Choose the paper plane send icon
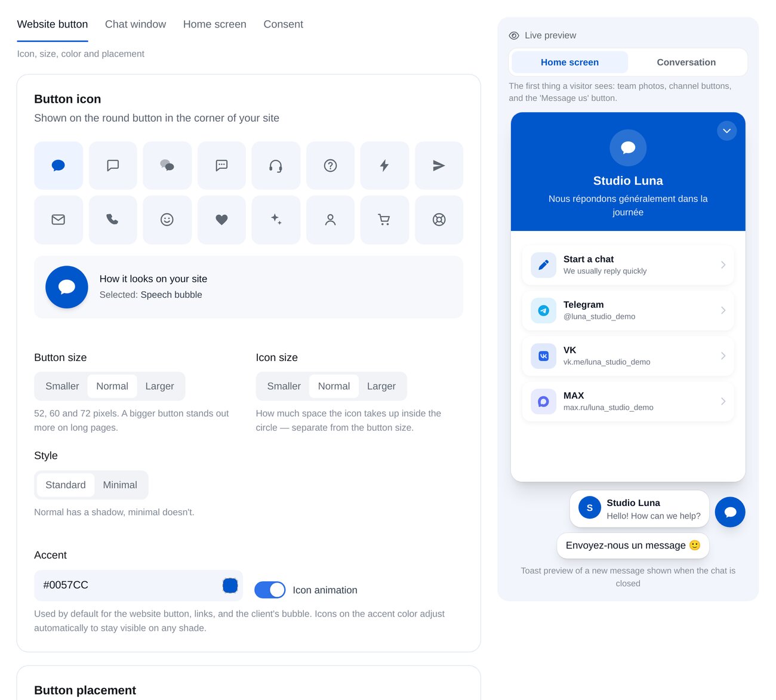Image resolution: width=776 pixels, height=700 pixels. pos(439,165)
